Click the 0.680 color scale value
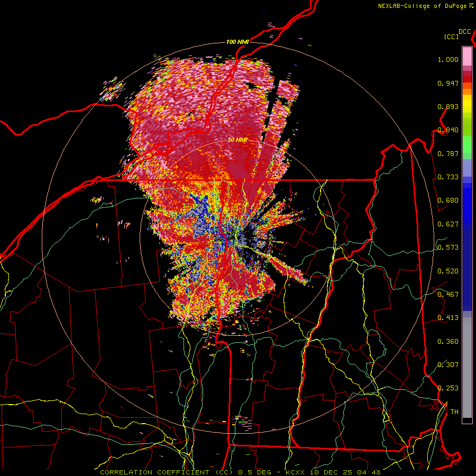The image size is (476, 476). [448, 200]
